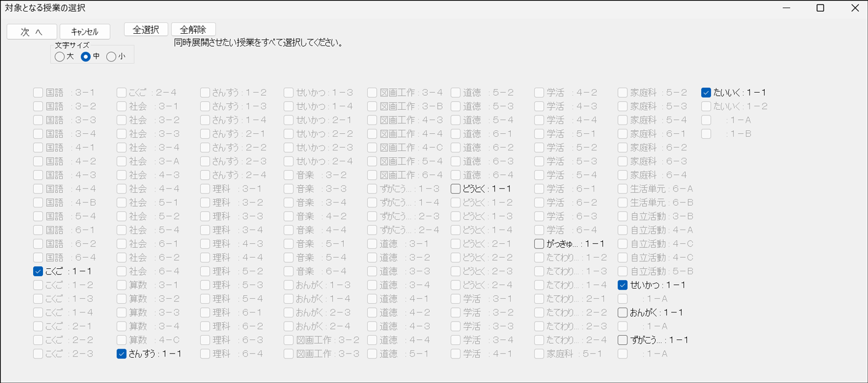Enable the 理科：3－1 checkbox
This screenshot has width=868, height=383.
(204, 188)
